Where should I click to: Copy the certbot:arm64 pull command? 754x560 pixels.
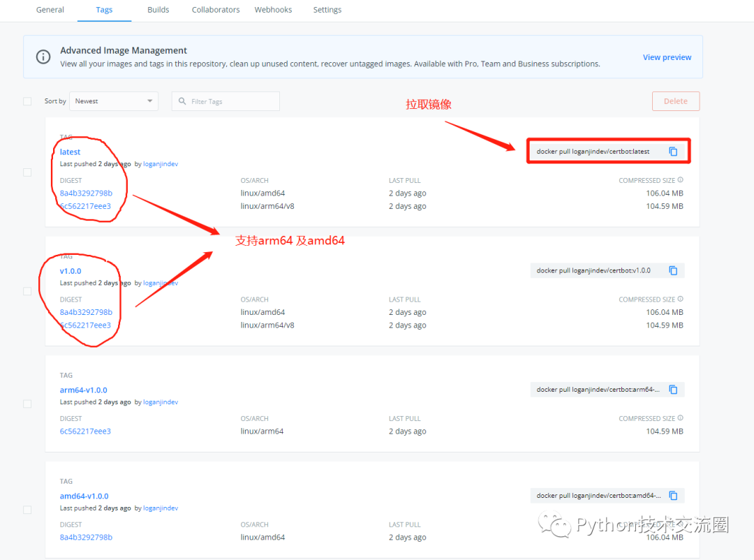(x=673, y=389)
